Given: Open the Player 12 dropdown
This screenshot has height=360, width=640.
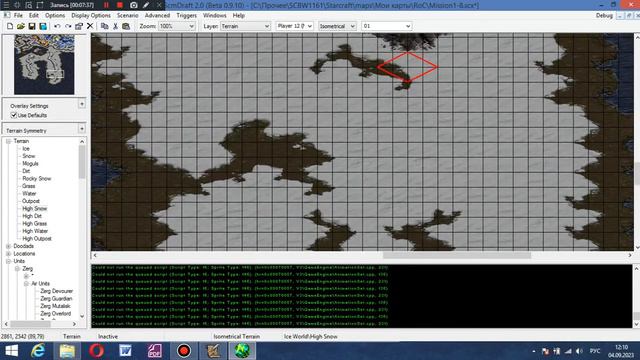Looking at the screenshot, I should tap(295, 26).
